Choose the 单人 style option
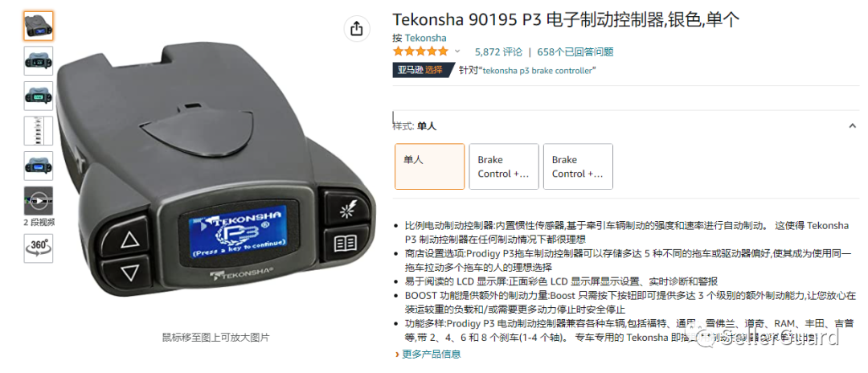Screen dimensions: 868x373 pyautogui.click(x=429, y=166)
